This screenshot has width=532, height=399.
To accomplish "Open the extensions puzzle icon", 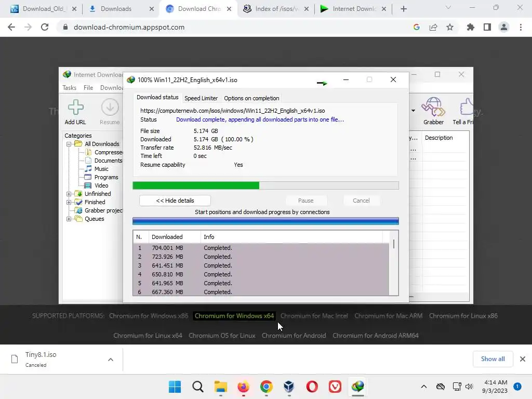I will click(x=470, y=27).
